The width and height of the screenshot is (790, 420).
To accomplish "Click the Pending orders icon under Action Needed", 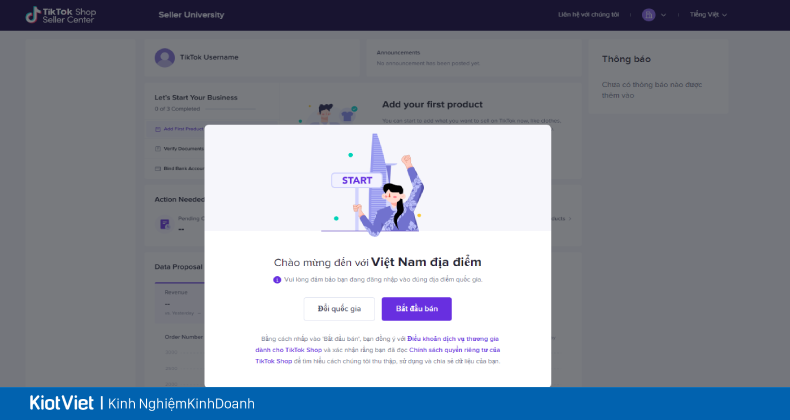I will (x=165, y=224).
